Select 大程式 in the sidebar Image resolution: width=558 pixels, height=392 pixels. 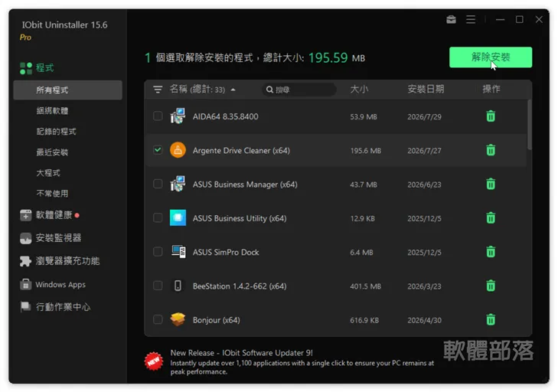coord(48,173)
